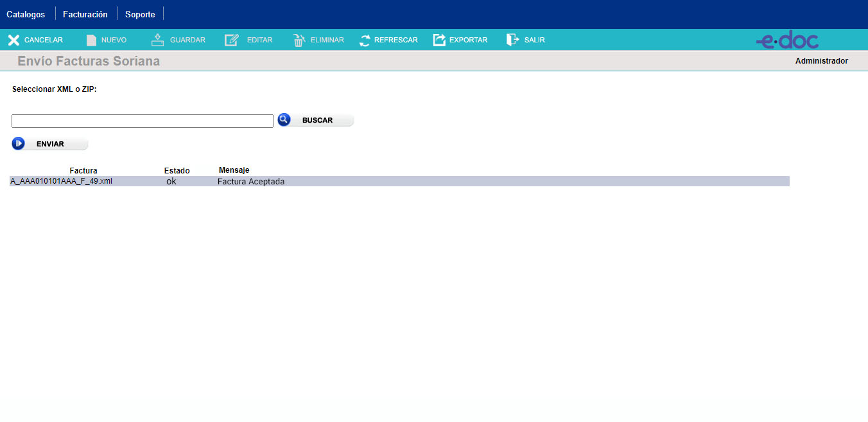The height and width of the screenshot is (422, 868).
Task: Click the REFRESCAR toolbar label
Action: pyautogui.click(x=396, y=40)
